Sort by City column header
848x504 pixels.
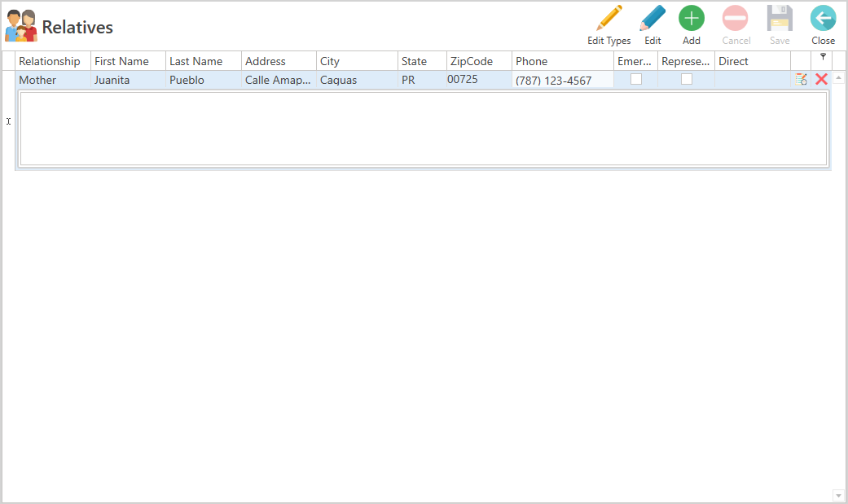pyautogui.click(x=357, y=61)
